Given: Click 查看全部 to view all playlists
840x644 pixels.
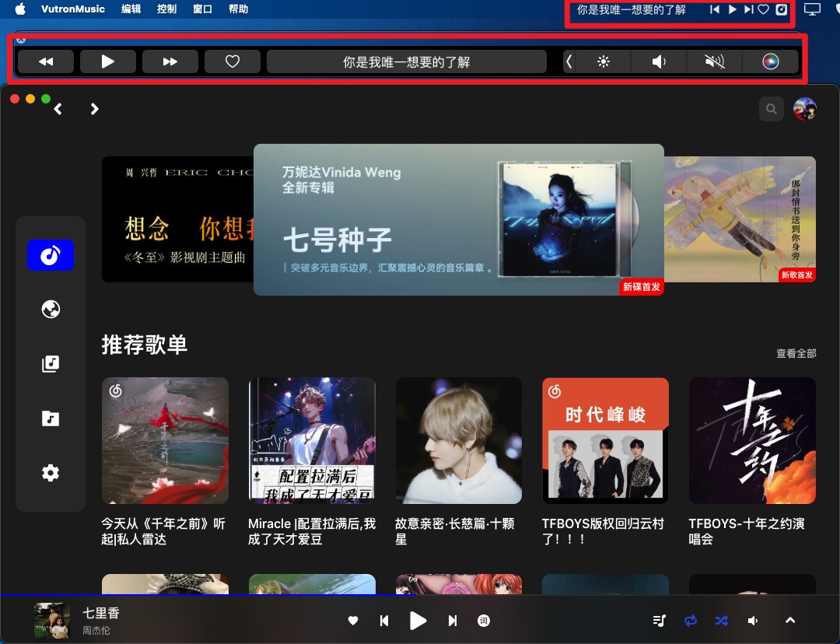Looking at the screenshot, I should pos(795,353).
